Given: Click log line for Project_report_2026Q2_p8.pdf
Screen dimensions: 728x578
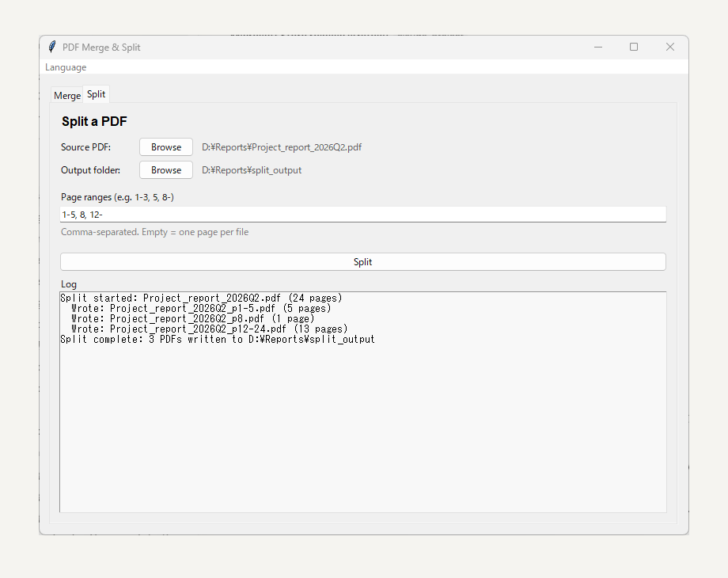Looking at the screenshot, I should pyautogui.click(x=192, y=319).
